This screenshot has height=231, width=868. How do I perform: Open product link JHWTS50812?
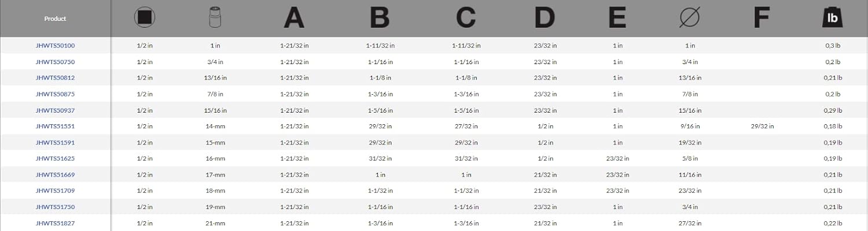click(55, 78)
